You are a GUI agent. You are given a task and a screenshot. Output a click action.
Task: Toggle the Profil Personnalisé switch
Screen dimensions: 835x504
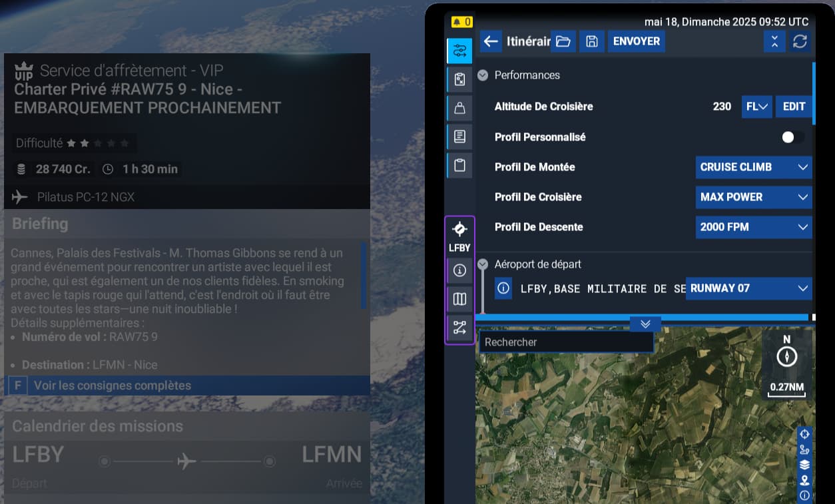[792, 137]
